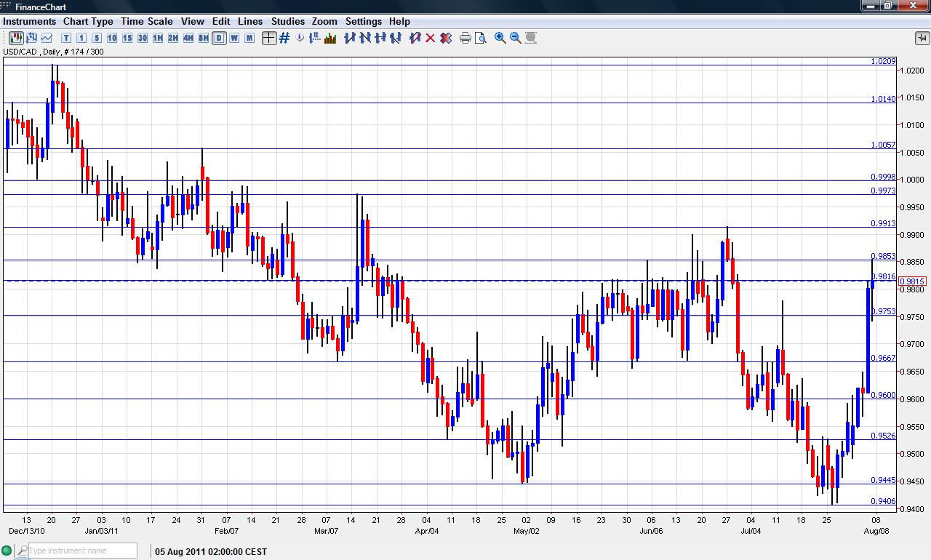This screenshot has width=931, height=560.
Task: Click the greyed reset zoom icon
Action: 531,38
